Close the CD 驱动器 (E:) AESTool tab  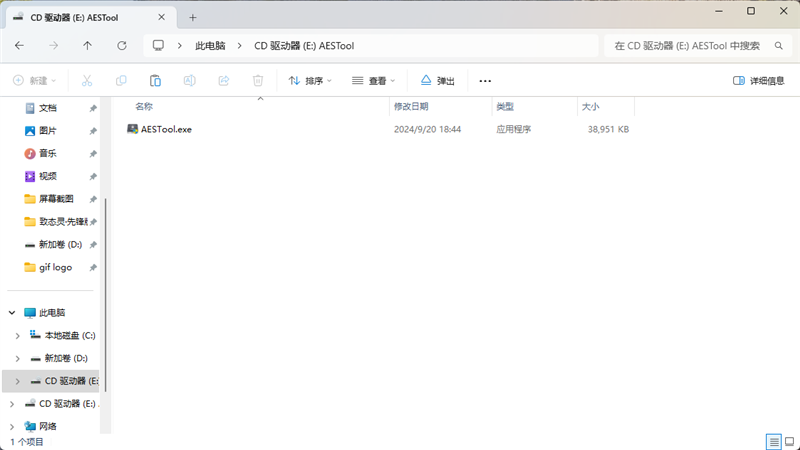click(161, 17)
